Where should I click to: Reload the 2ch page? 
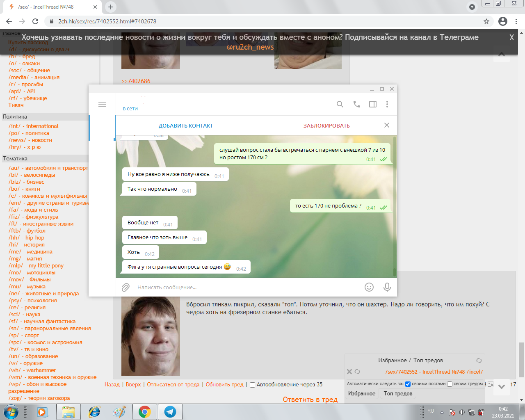35,21
